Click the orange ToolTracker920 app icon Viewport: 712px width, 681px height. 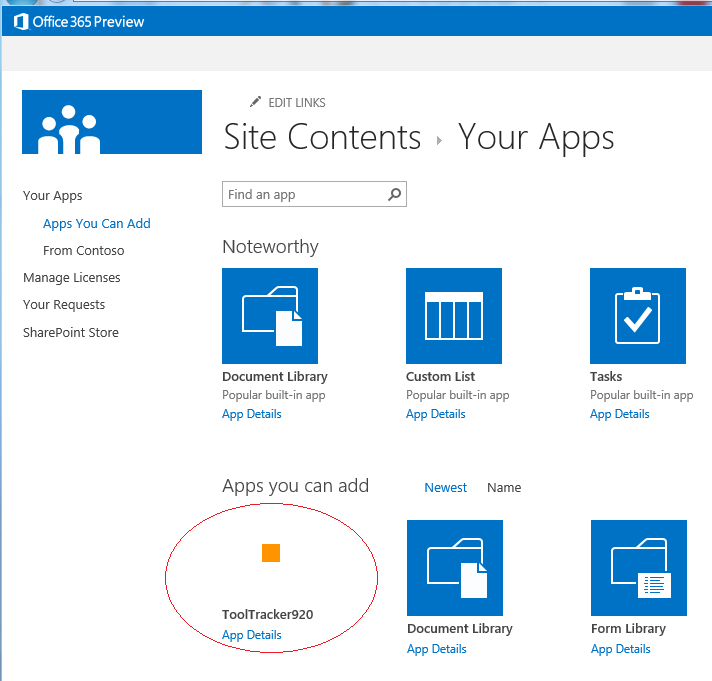(271, 553)
